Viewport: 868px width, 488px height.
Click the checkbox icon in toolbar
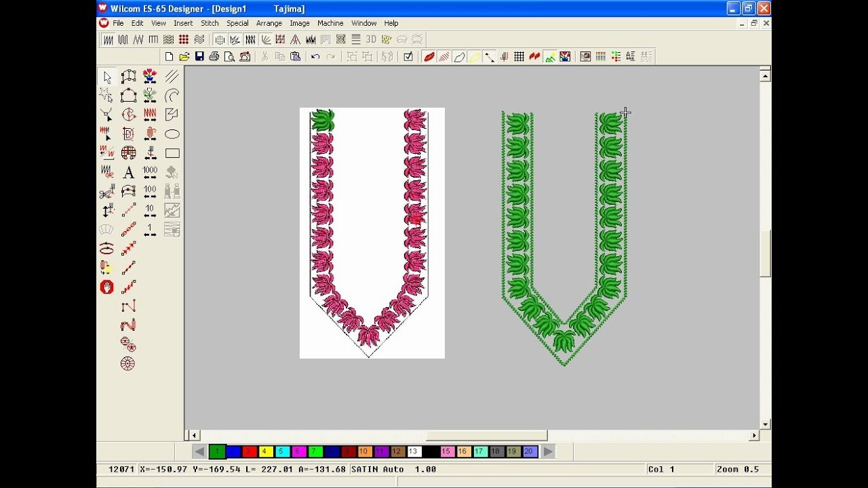coord(408,57)
